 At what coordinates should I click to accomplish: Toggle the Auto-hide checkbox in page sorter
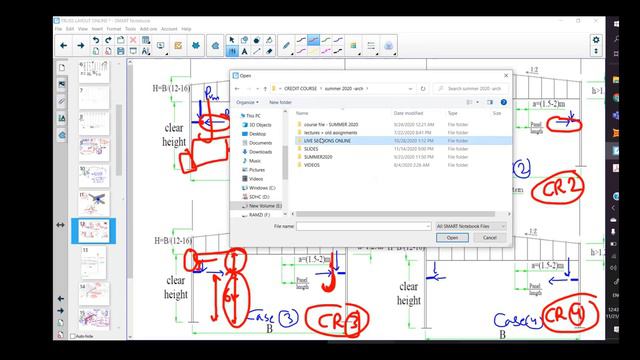pyautogui.click(x=73, y=336)
